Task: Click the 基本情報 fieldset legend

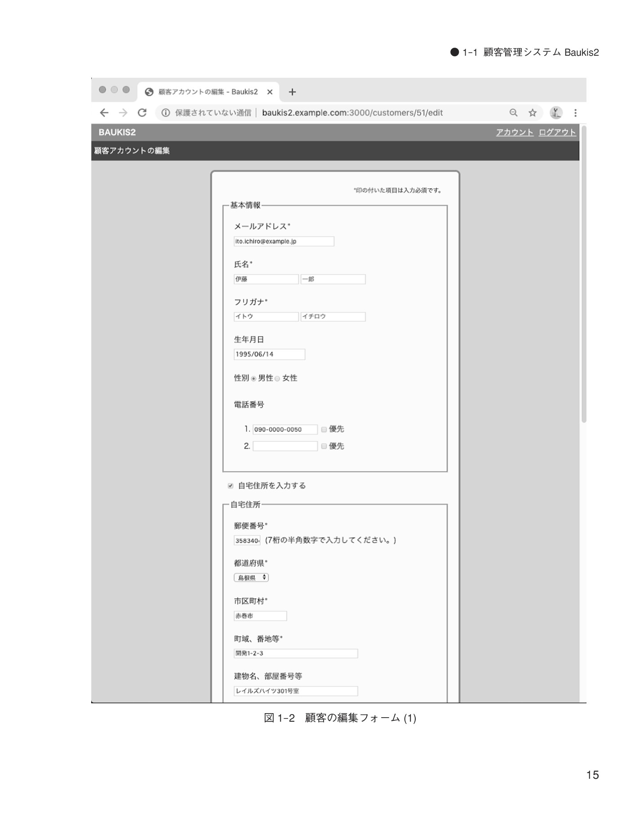Action: click(245, 205)
